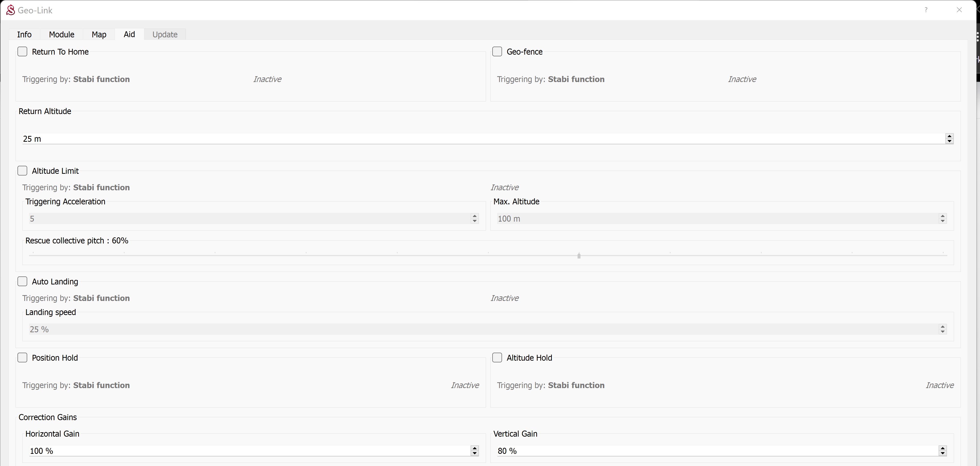Decrease Vertical Gain using down arrow

(942, 453)
